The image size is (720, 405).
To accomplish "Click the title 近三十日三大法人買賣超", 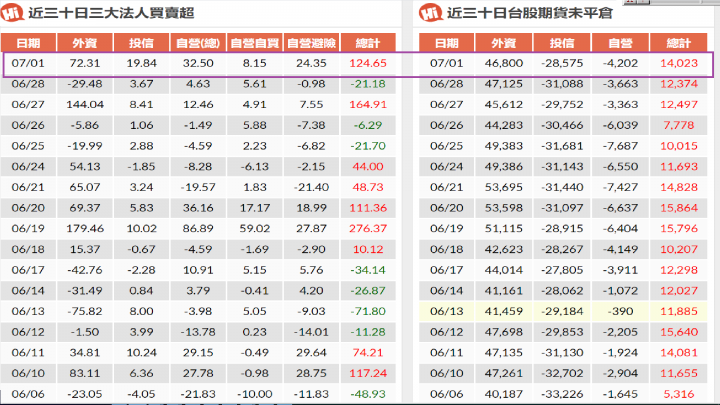I will 112,13.
